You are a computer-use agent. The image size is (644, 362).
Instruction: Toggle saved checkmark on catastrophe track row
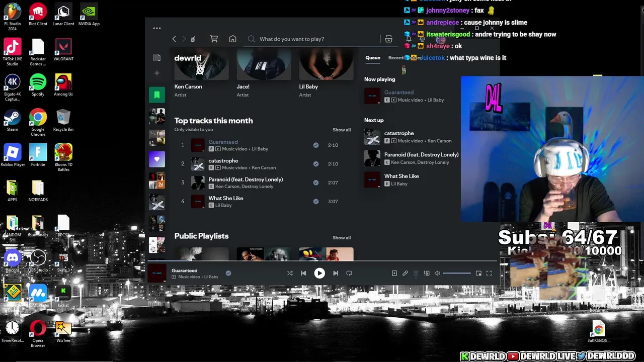pyautogui.click(x=316, y=163)
